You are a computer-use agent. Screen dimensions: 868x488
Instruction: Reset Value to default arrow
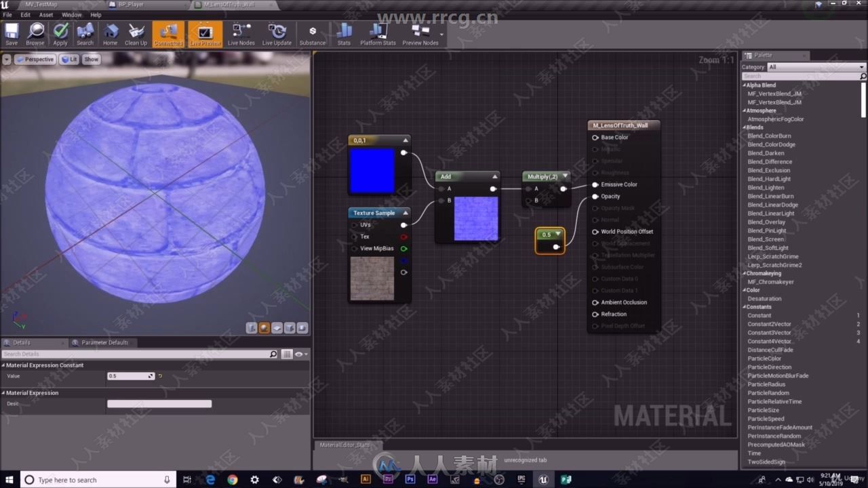coord(160,375)
